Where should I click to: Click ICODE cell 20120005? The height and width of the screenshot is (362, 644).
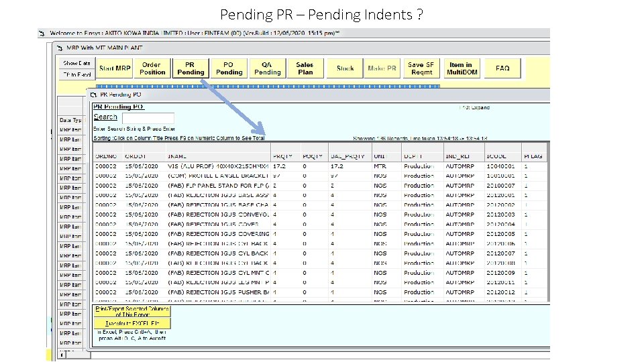[x=500, y=234]
